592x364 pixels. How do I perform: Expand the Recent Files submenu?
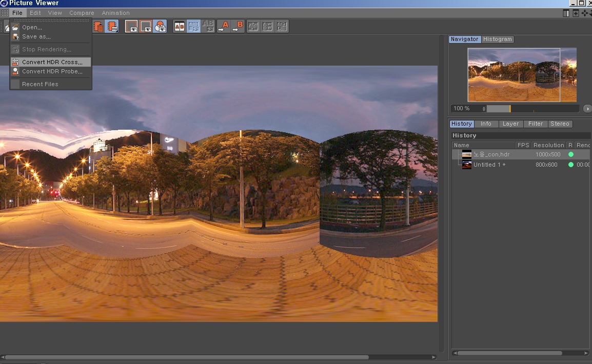click(40, 84)
